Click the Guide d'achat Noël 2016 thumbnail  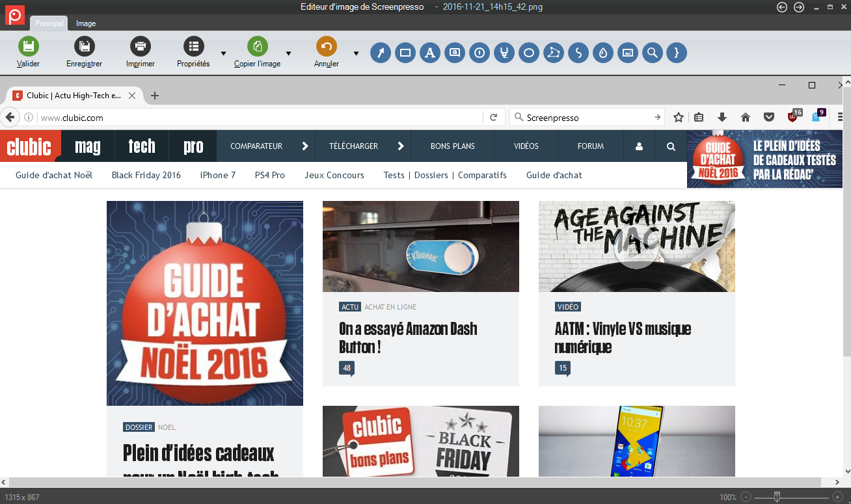(205, 303)
